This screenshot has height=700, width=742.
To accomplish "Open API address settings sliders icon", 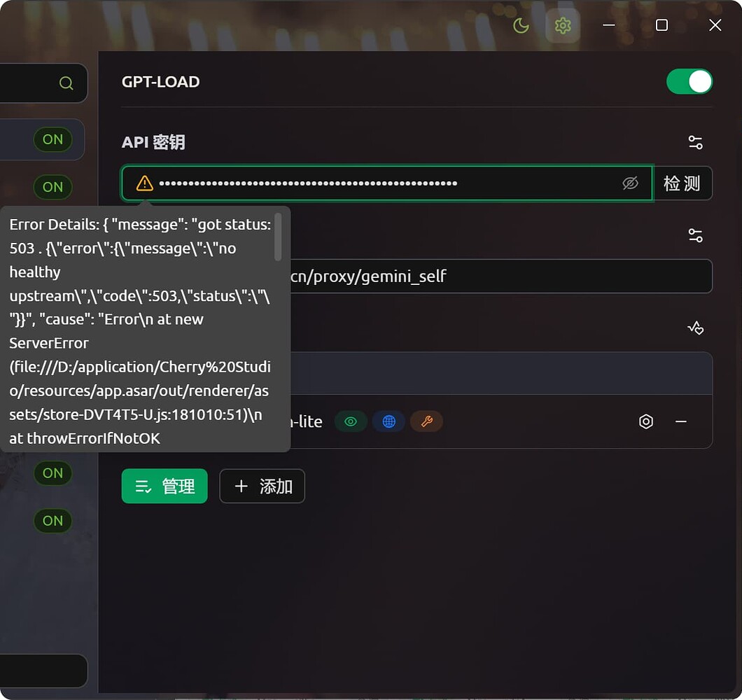I will [695, 235].
